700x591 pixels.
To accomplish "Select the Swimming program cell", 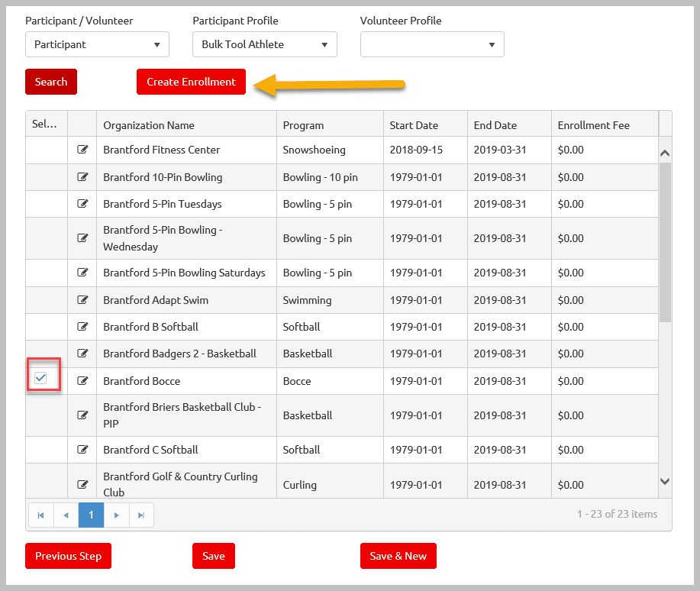I will pos(330,300).
